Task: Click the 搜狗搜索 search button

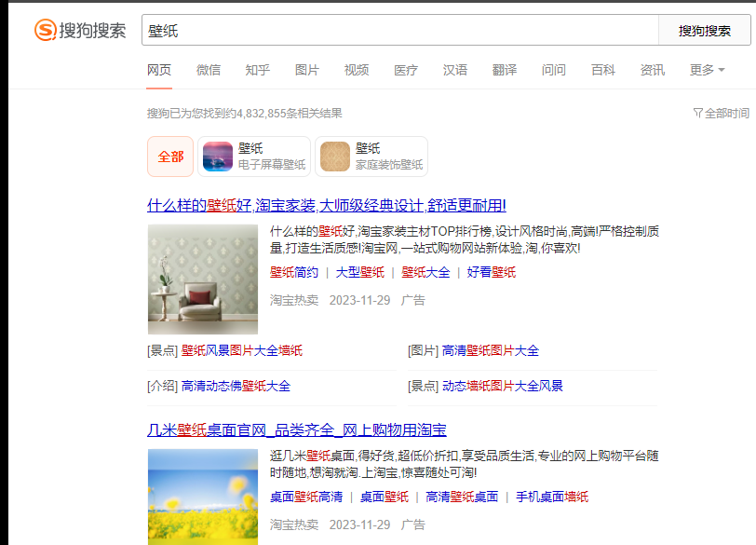Action: [x=705, y=31]
